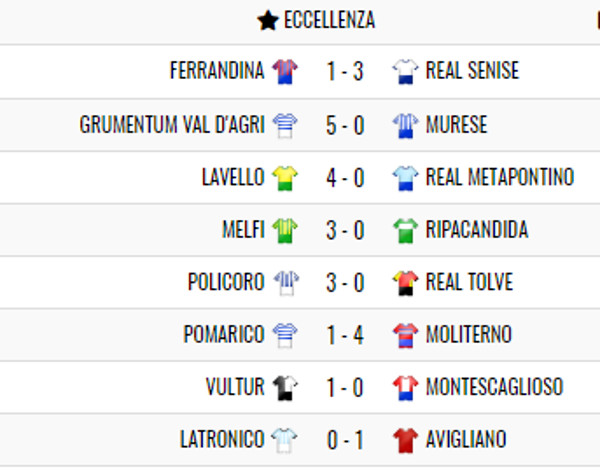Click the Ferrandina 1 - 3 score
This screenshot has width=600, height=472.
(345, 71)
